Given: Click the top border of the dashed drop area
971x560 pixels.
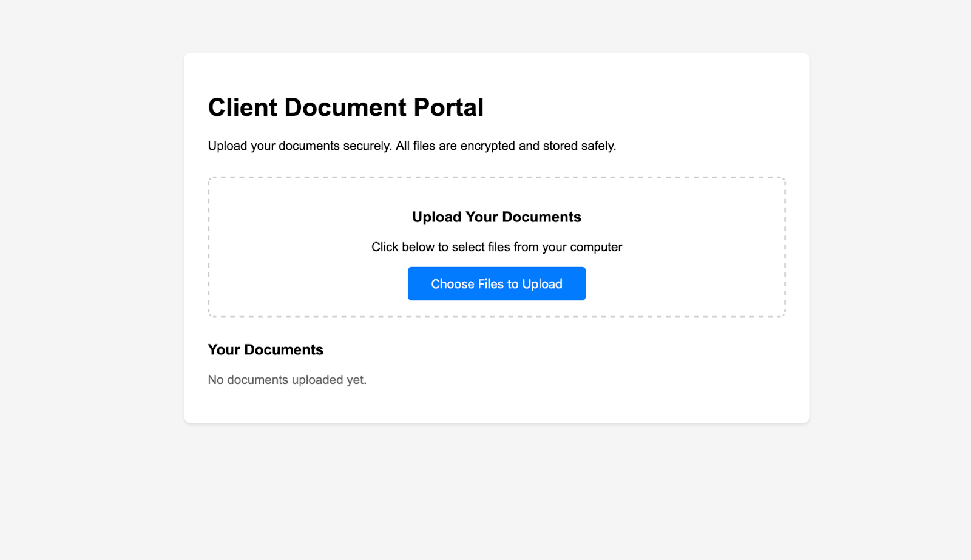Looking at the screenshot, I should pos(496,177).
